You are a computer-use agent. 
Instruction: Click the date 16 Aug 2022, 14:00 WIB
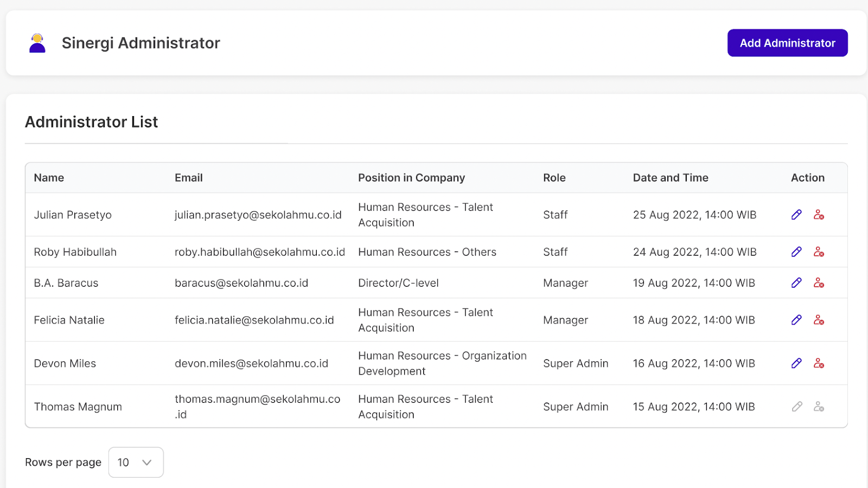[x=694, y=363]
